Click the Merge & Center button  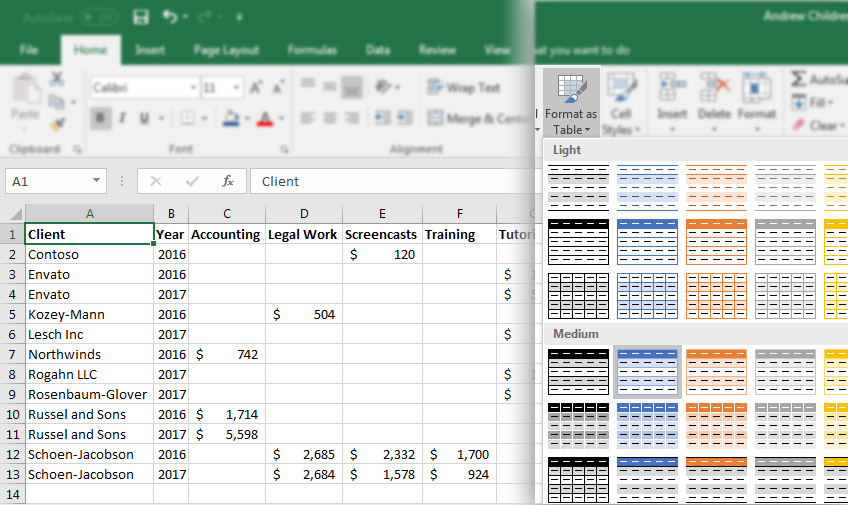(x=478, y=118)
